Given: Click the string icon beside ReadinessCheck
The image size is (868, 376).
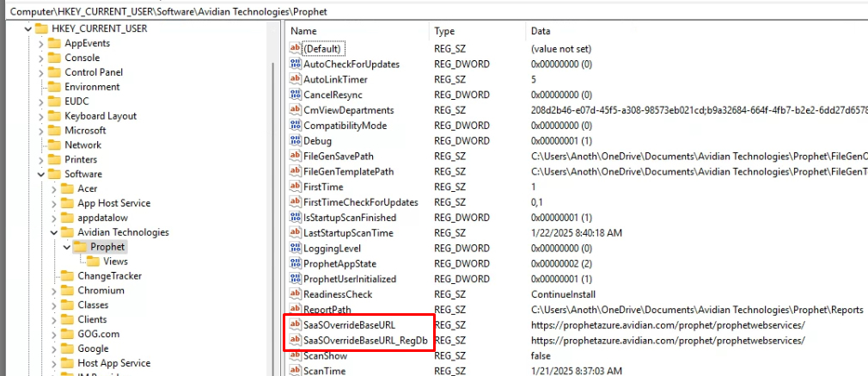Looking at the screenshot, I should 296,294.
